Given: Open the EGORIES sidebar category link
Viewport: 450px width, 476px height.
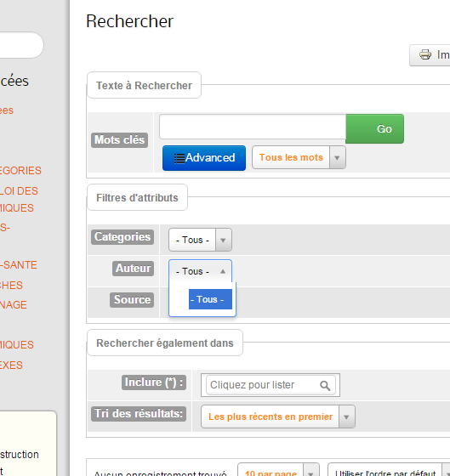Looking at the screenshot, I should point(20,171).
